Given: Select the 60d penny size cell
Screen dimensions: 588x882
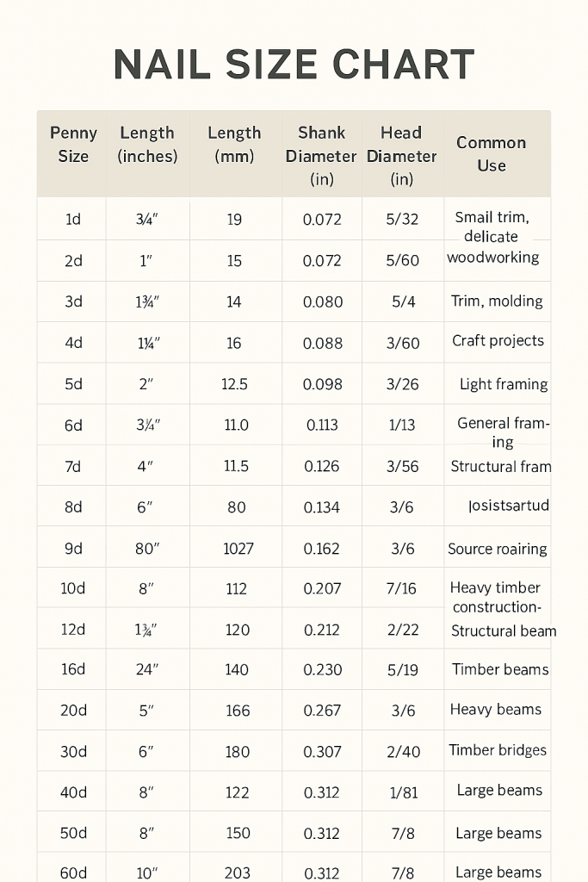Looking at the screenshot, I should [73, 873].
